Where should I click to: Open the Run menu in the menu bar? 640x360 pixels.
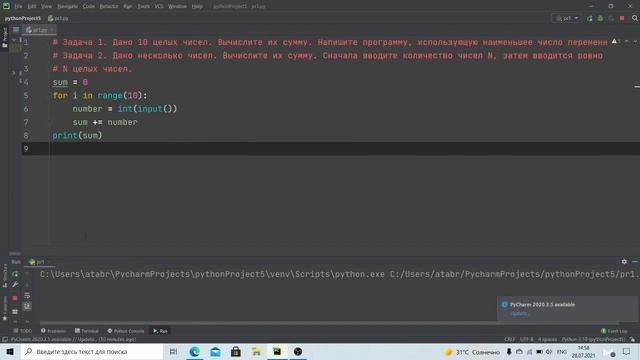(x=128, y=6)
